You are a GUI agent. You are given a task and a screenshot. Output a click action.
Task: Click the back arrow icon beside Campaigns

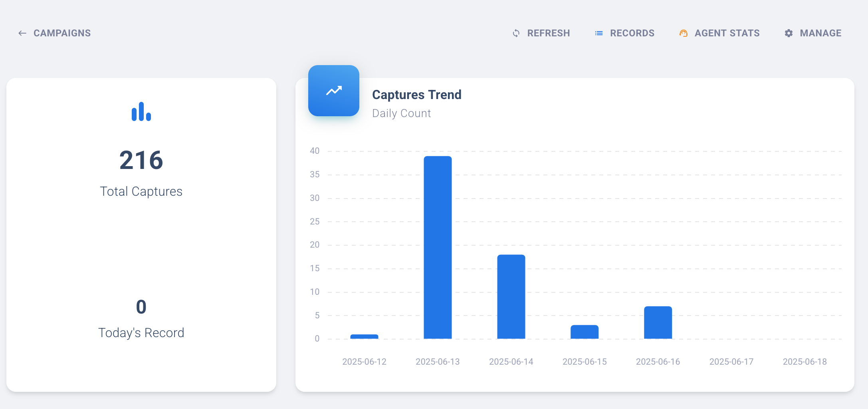(22, 33)
